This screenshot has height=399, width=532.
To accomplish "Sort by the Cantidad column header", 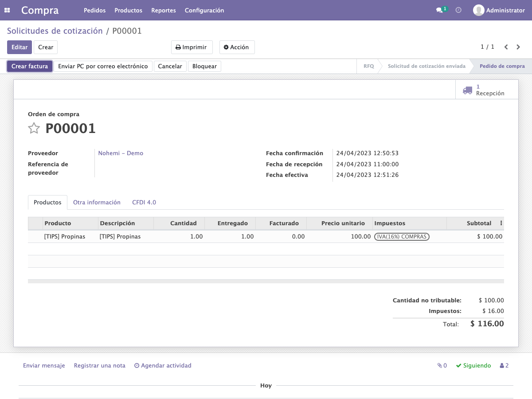I will [179, 223].
